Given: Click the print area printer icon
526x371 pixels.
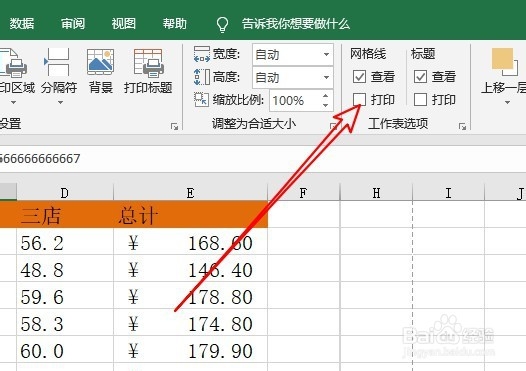Looking at the screenshot, I should [13, 63].
